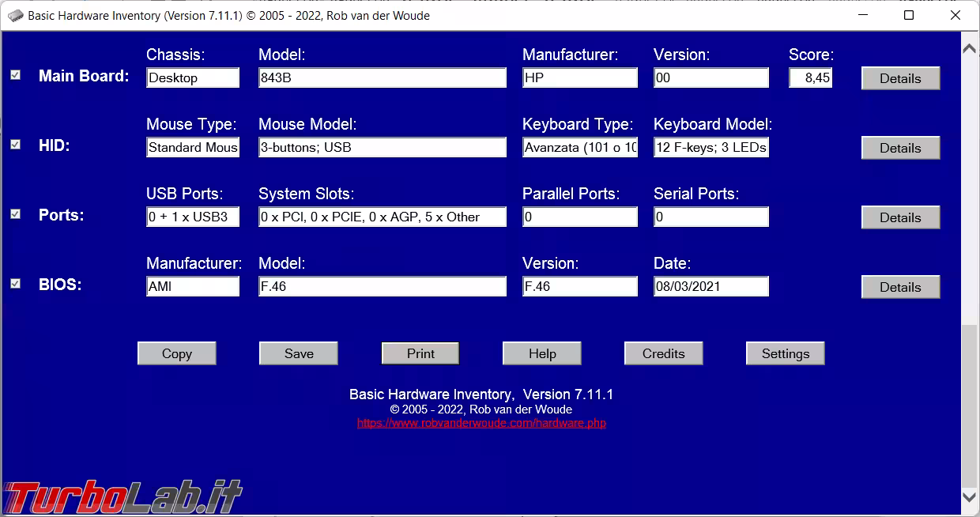Viewport: 980px width, 517px height.
Task: Click the Print button
Action: (420, 353)
